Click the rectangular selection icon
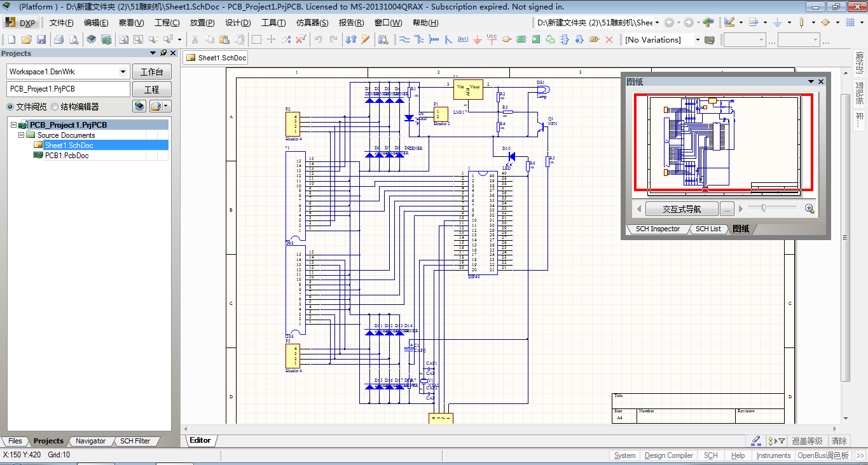The height and width of the screenshot is (465, 868). click(x=256, y=39)
